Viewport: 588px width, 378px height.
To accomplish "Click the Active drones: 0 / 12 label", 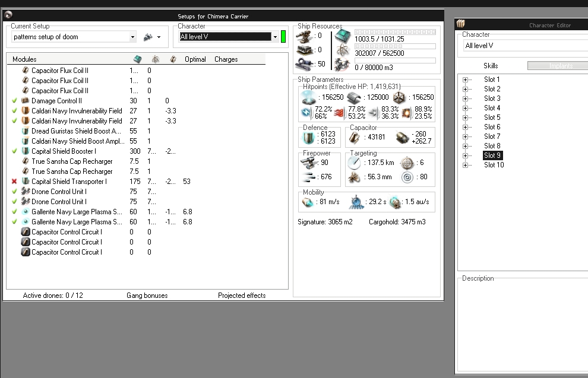I will 53,296.
